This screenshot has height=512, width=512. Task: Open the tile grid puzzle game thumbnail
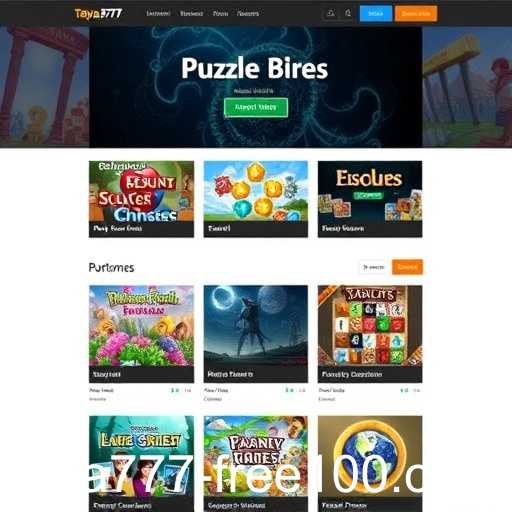click(x=370, y=334)
